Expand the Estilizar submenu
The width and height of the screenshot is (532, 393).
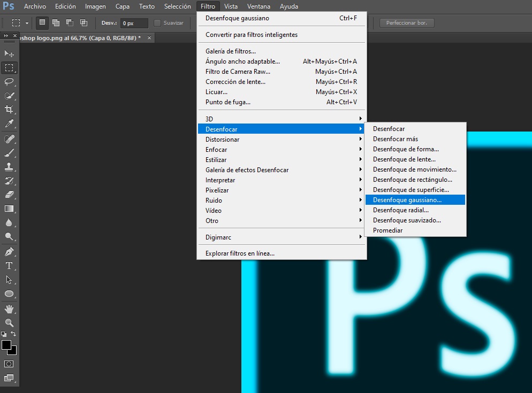coord(281,159)
